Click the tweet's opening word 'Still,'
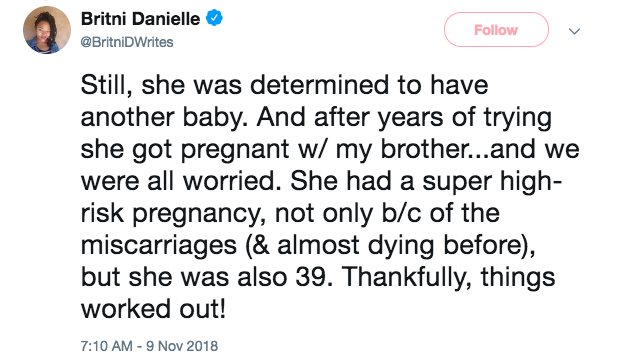 coord(106,85)
